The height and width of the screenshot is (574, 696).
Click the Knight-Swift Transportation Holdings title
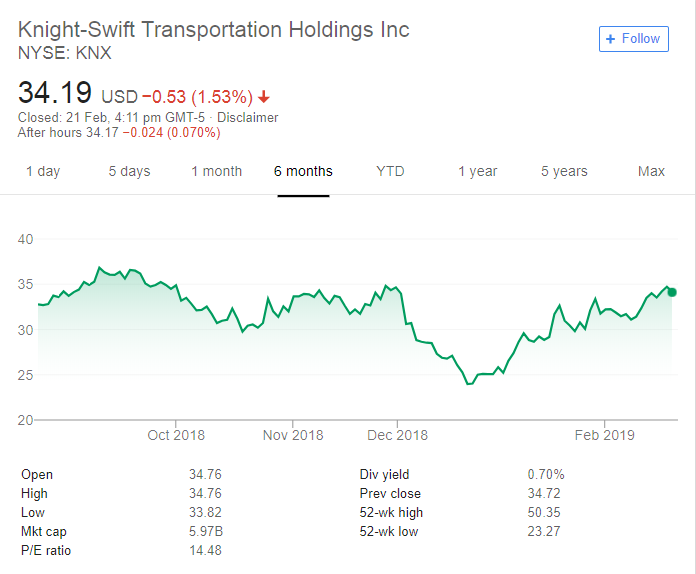coord(214,29)
